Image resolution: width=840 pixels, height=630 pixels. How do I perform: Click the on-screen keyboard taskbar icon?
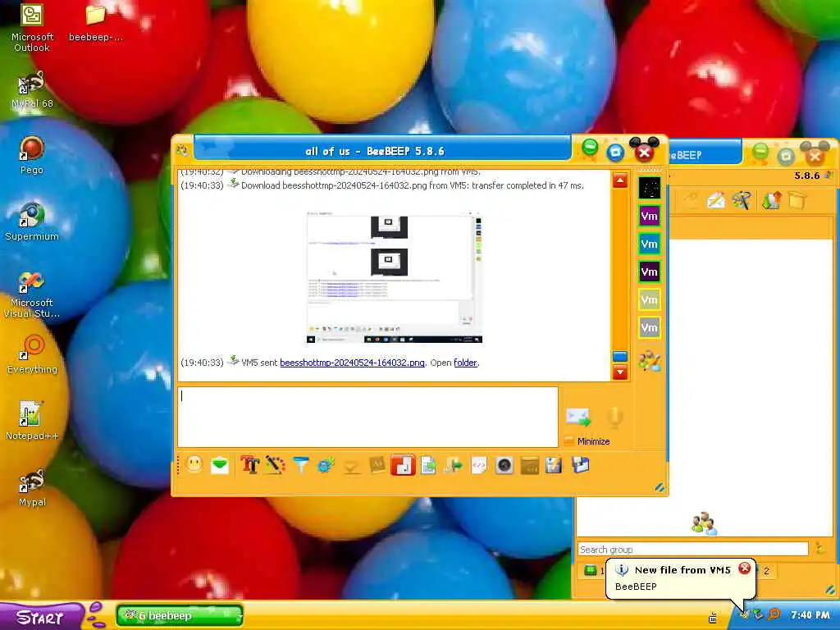[713, 619]
